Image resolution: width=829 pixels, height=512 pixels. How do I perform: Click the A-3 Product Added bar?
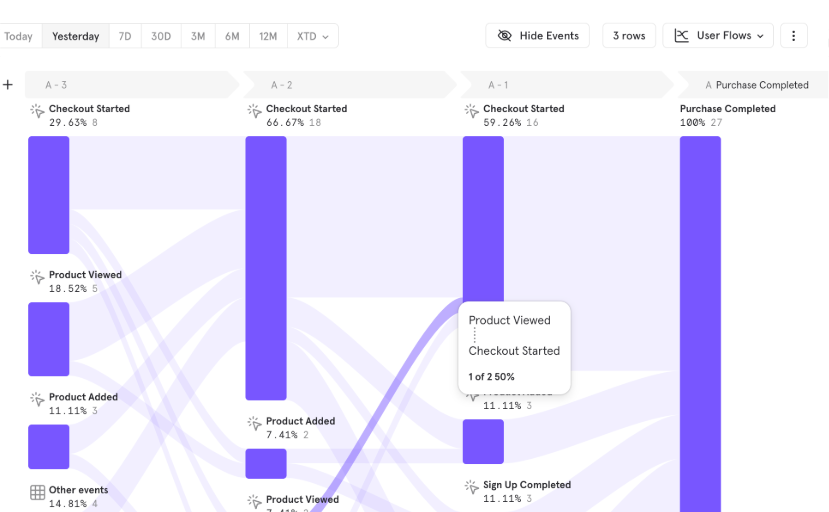click(x=49, y=446)
